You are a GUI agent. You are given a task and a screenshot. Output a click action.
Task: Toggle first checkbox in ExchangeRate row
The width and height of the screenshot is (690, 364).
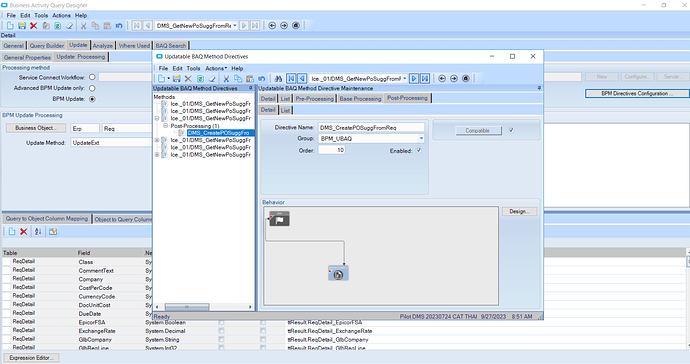(x=221, y=331)
